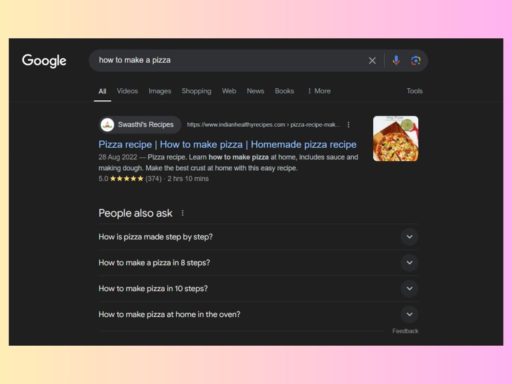Screen dimensions: 512x384
Task: Clear the search query with the X icon
Action: coord(372,61)
